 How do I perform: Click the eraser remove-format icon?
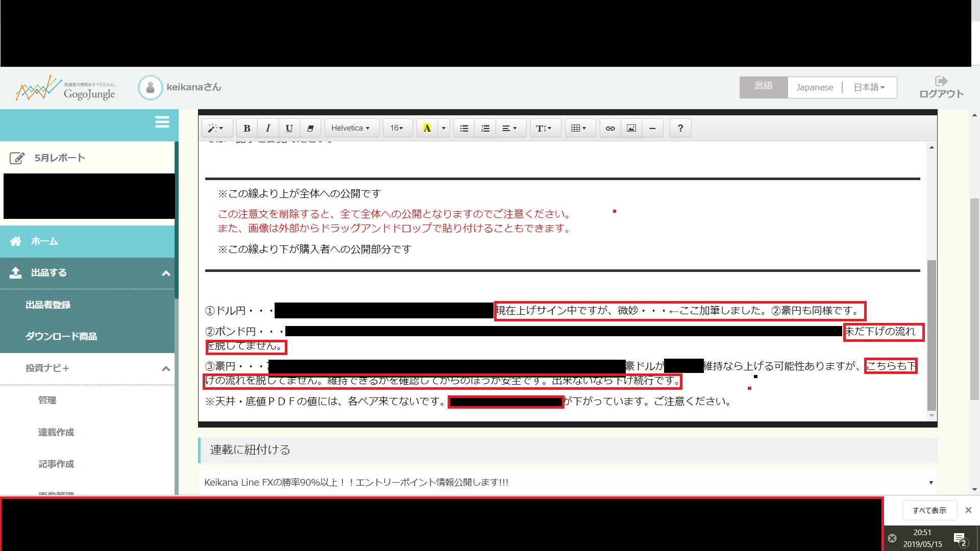pyautogui.click(x=310, y=128)
